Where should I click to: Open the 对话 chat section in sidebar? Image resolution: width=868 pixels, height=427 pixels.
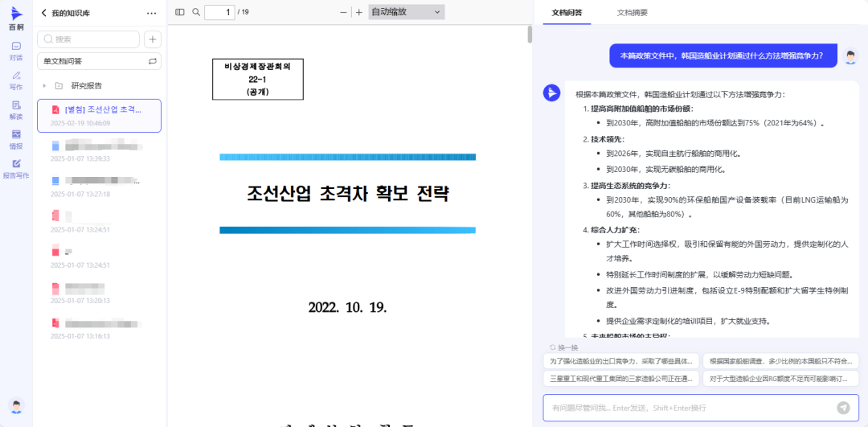click(x=16, y=51)
